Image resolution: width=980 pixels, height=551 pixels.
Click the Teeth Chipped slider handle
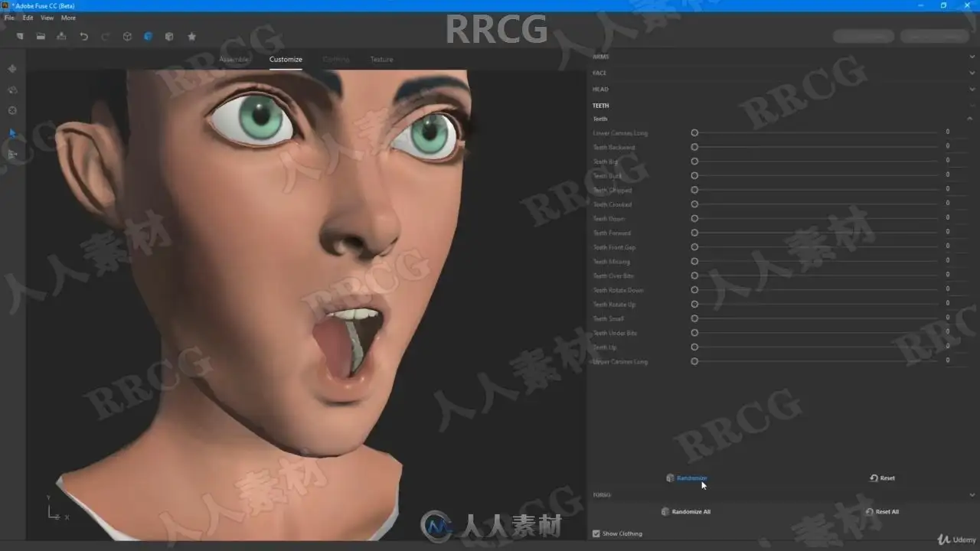(694, 190)
